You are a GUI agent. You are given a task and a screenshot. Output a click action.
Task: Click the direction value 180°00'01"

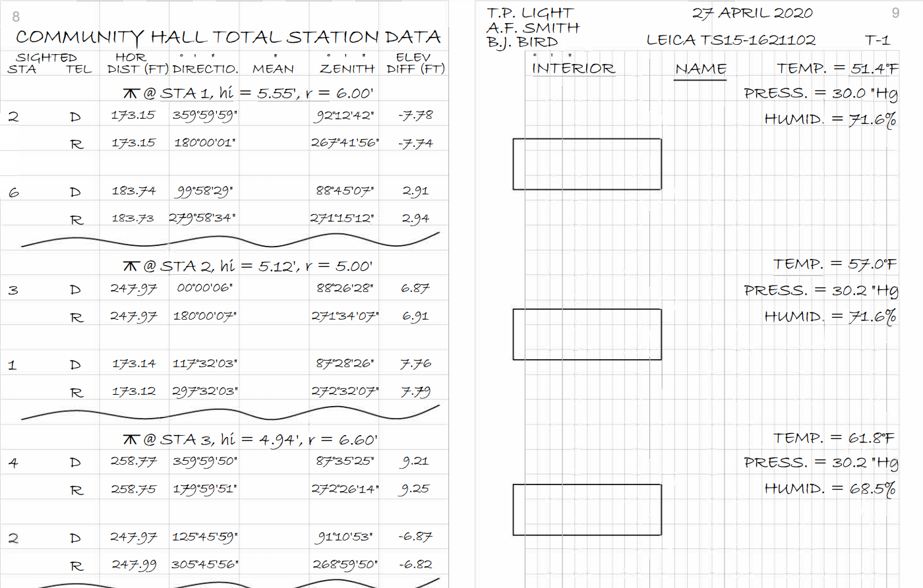click(205, 142)
